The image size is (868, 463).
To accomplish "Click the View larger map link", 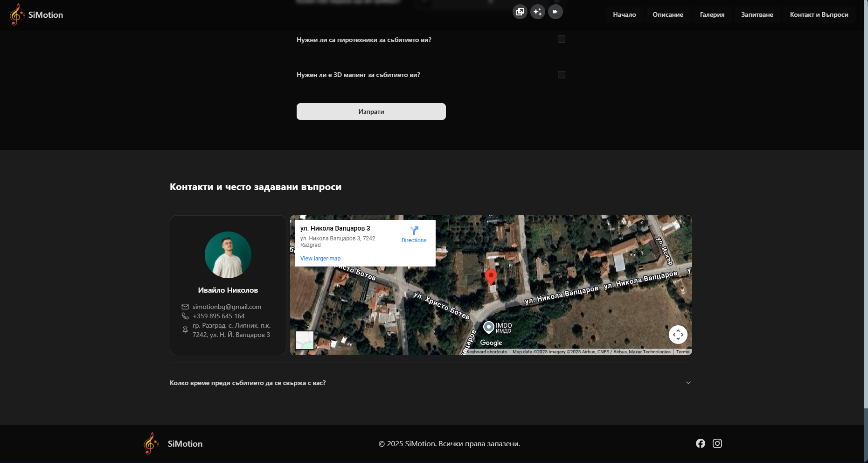I will click(320, 259).
